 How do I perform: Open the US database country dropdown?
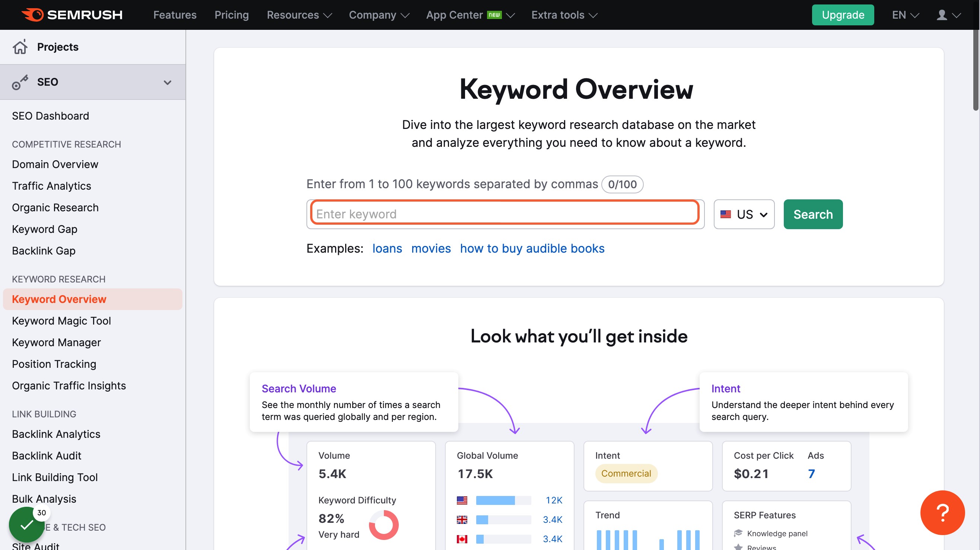pos(744,214)
